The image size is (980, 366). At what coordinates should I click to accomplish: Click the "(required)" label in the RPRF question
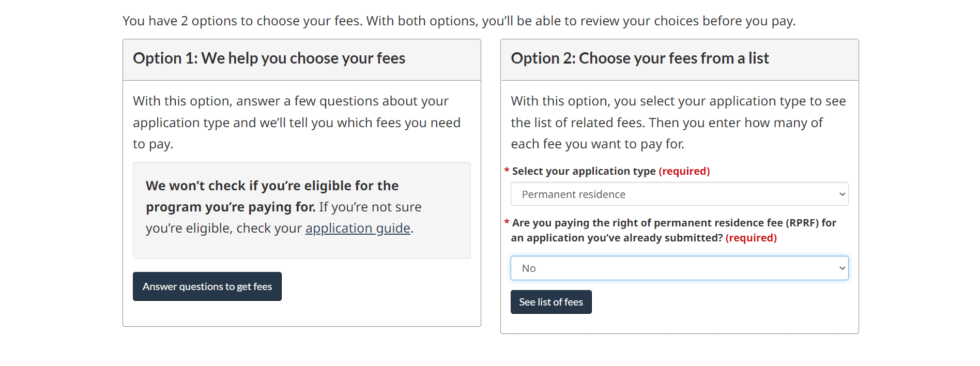(751, 238)
